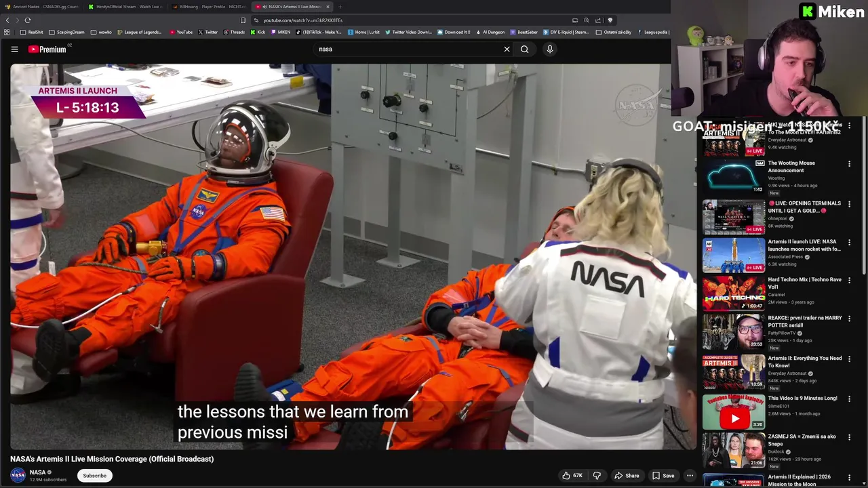
Task: Open the BeastSaber bookmark
Action: pyautogui.click(x=524, y=32)
